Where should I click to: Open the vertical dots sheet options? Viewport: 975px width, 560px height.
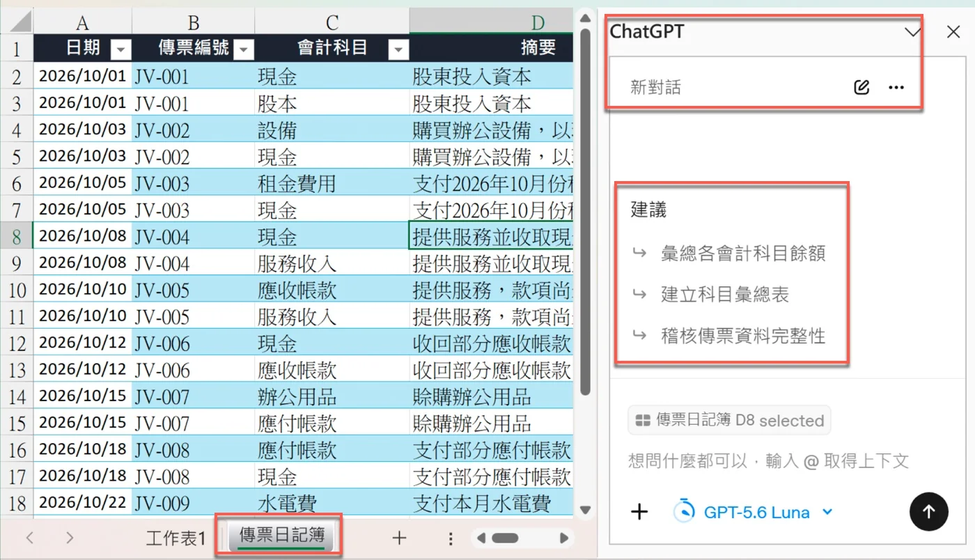click(451, 538)
